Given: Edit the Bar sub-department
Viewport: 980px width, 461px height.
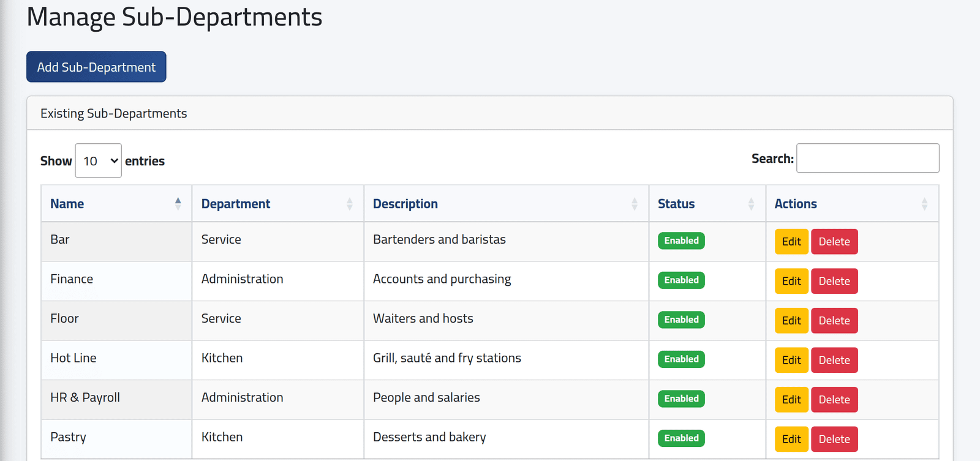Looking at the screenshot, I should pos(791,242).
